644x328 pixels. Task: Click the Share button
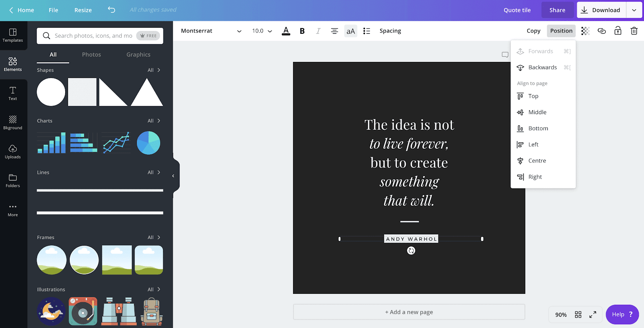pos(557,10)
